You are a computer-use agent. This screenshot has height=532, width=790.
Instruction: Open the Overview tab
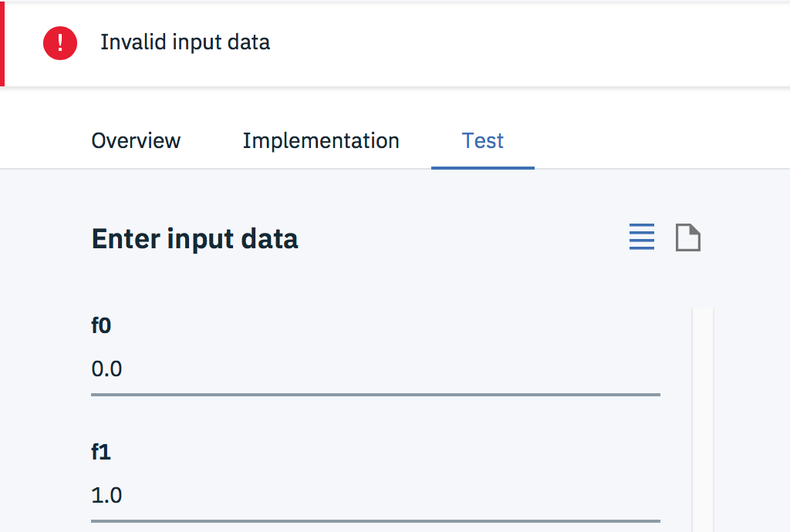pos(136,141)
